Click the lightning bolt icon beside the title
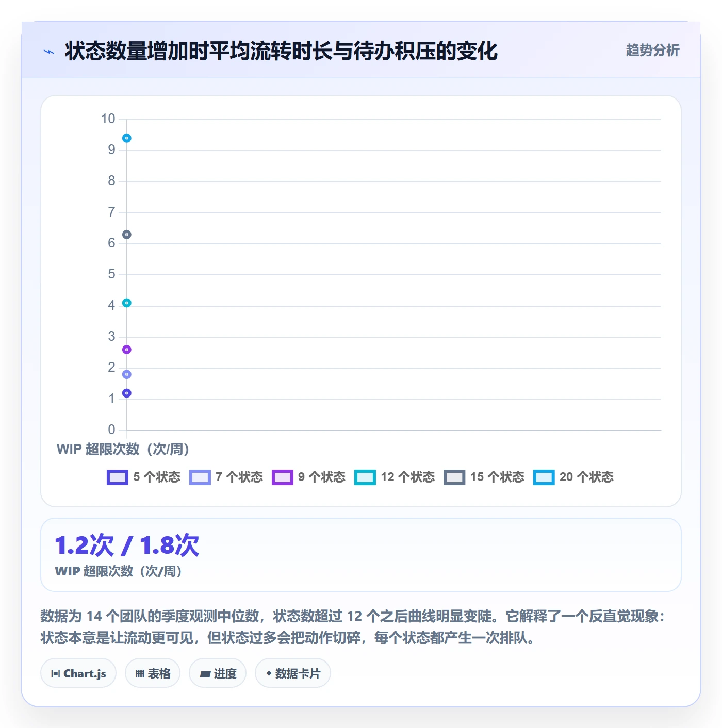The width and height of the screenshot is (722, 728). (x=49, y=52)
